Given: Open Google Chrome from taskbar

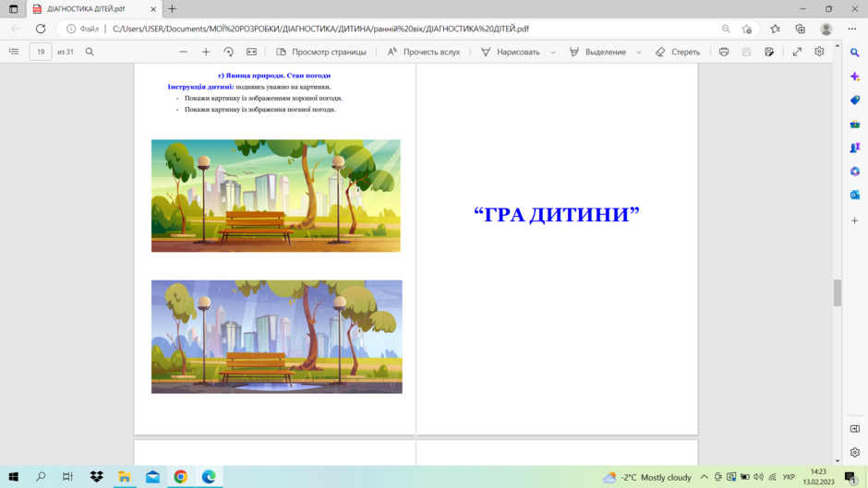Looking at the screenshot, I should [x=180, y=477].
